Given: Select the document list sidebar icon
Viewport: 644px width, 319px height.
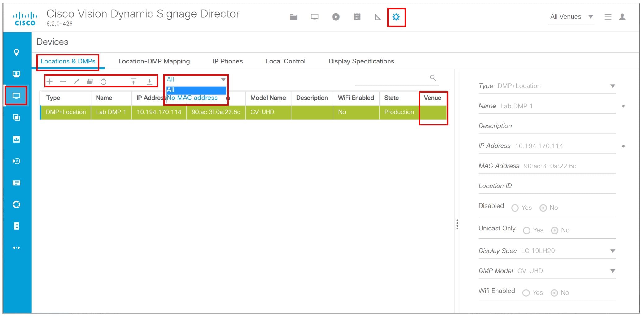Looking at the screenshot, I should coord(16,226).
